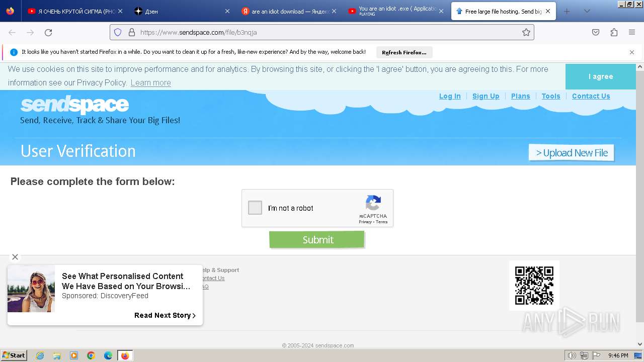Close the You are an idiot .exe tab
The height and width of the screenshot is (362, 644).
click(441, 11)
